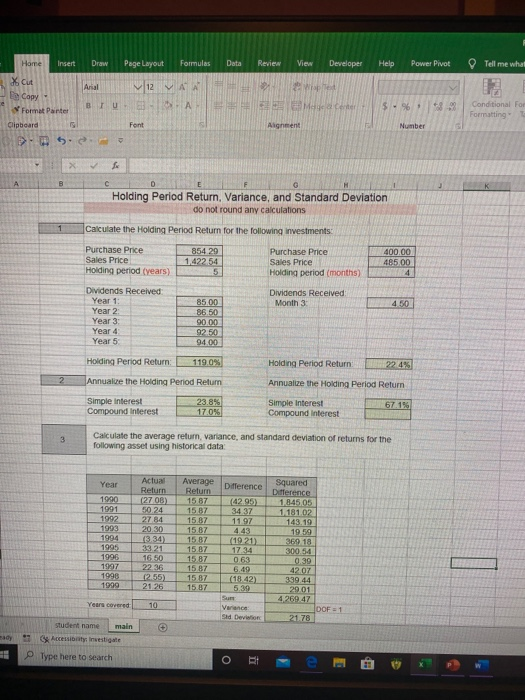Click the Increase Font Size icon

coord(182,87)
